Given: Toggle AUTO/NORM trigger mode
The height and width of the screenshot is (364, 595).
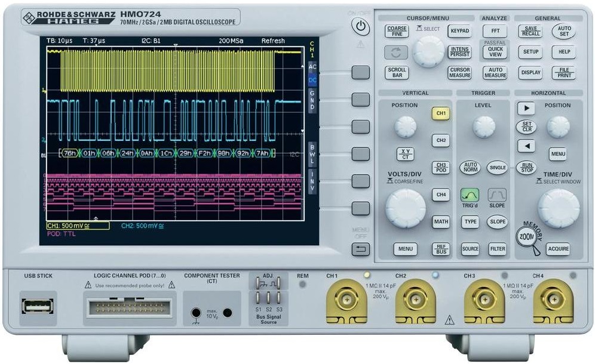Looking at the screenshot, I should [x=470, y=168].
